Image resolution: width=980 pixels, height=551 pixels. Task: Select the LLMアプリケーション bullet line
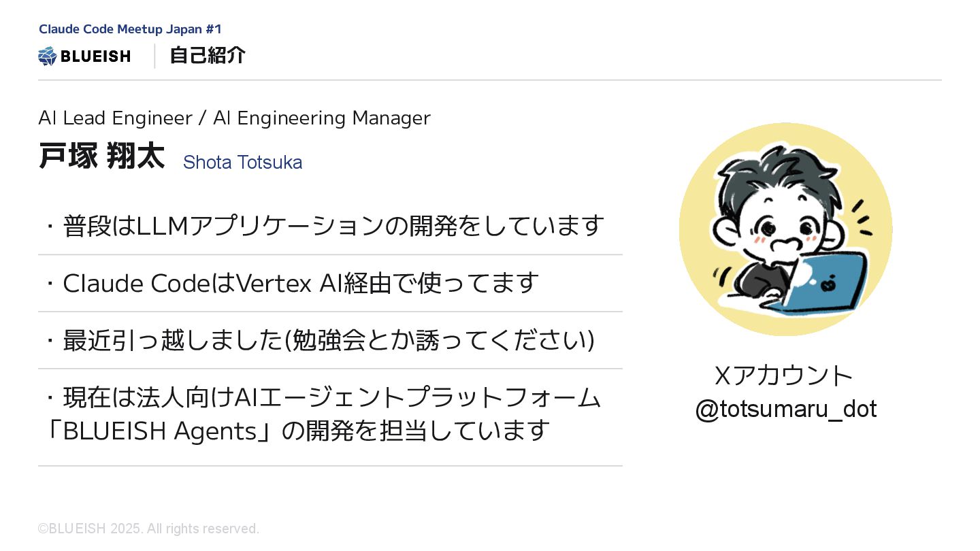coord(323,225)
